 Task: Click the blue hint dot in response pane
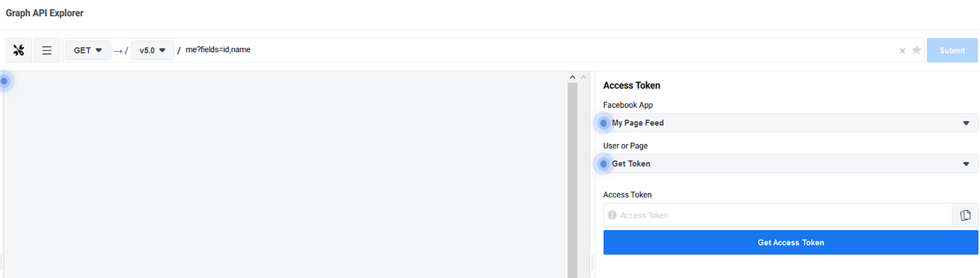[x=4, y=81]
